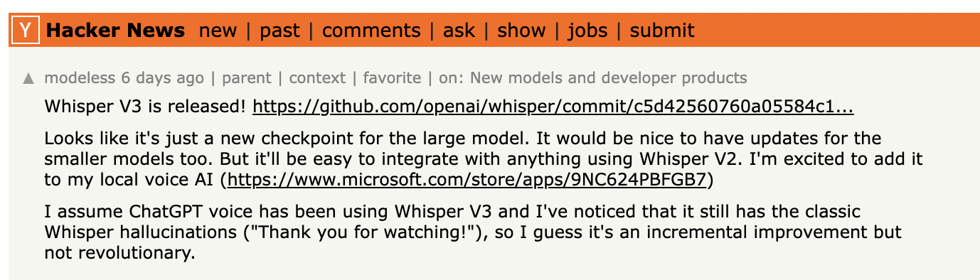Open the Microsoft Store app link
Screen dimensions: 980x280
point(467,180)
